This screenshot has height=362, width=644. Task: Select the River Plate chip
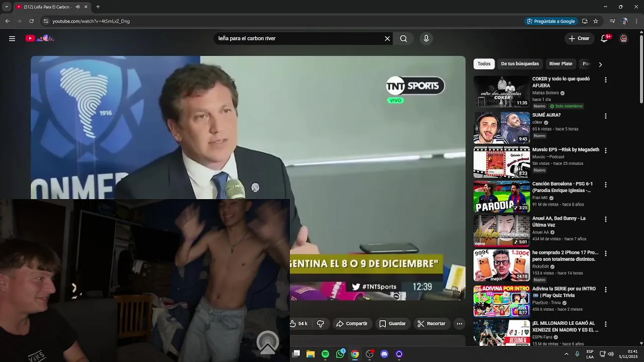[x=560, y=64]
